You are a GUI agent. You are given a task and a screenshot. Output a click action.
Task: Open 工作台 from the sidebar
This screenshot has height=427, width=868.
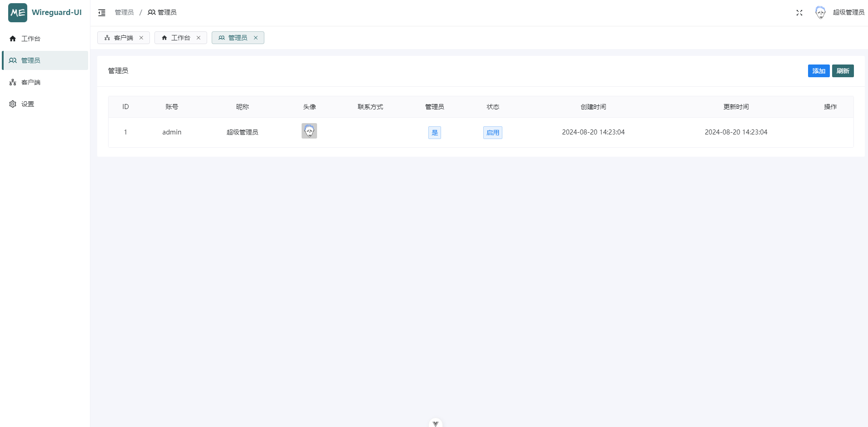click(30, 39)
